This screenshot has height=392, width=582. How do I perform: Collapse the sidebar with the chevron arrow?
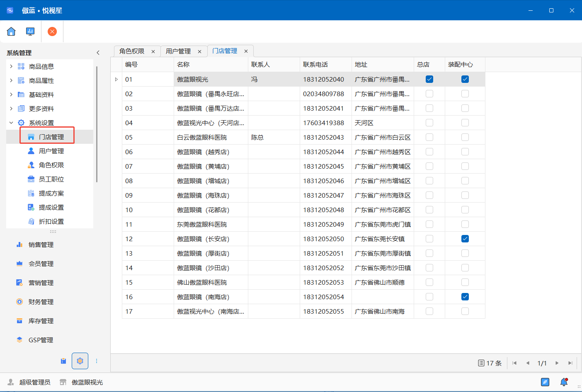coord(98,53)
